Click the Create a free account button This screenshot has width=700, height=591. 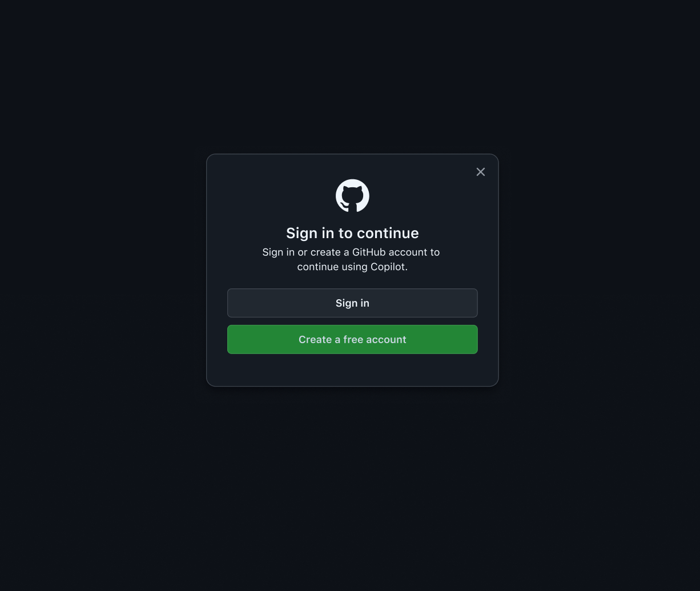click(352, 339)
